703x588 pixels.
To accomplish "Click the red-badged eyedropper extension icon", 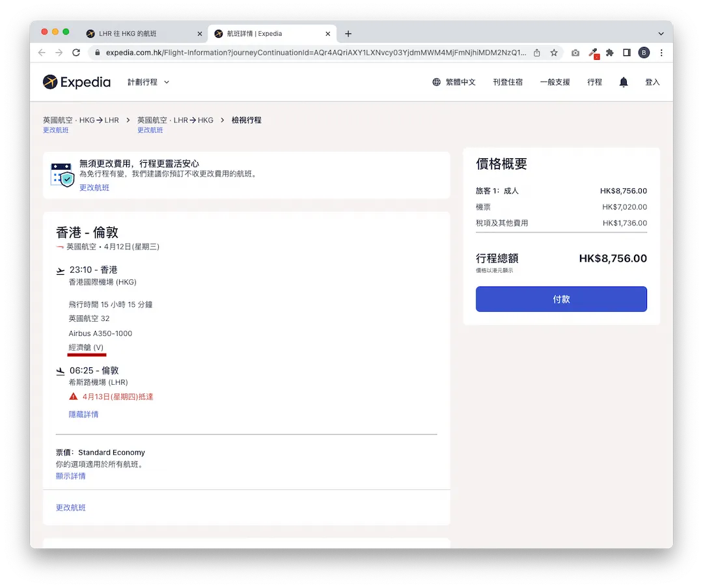I will pyautogui.click(x=594, y=53).
